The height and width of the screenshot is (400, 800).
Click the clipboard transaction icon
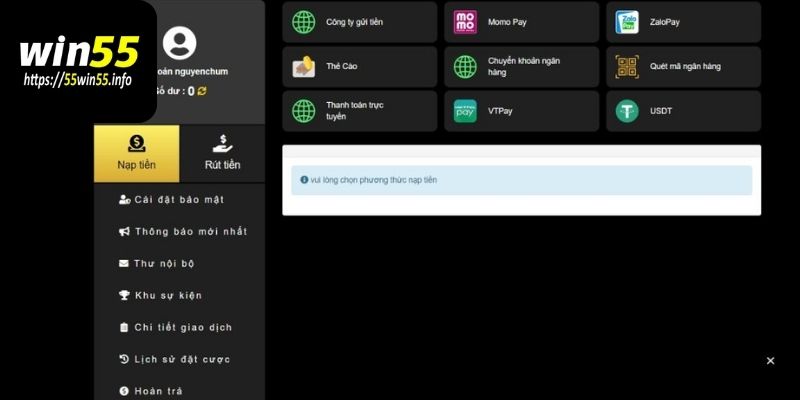[x=124, y=328]
